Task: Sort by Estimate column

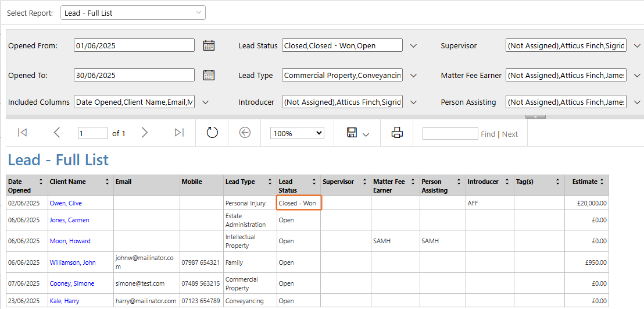Action: (602, 182)
